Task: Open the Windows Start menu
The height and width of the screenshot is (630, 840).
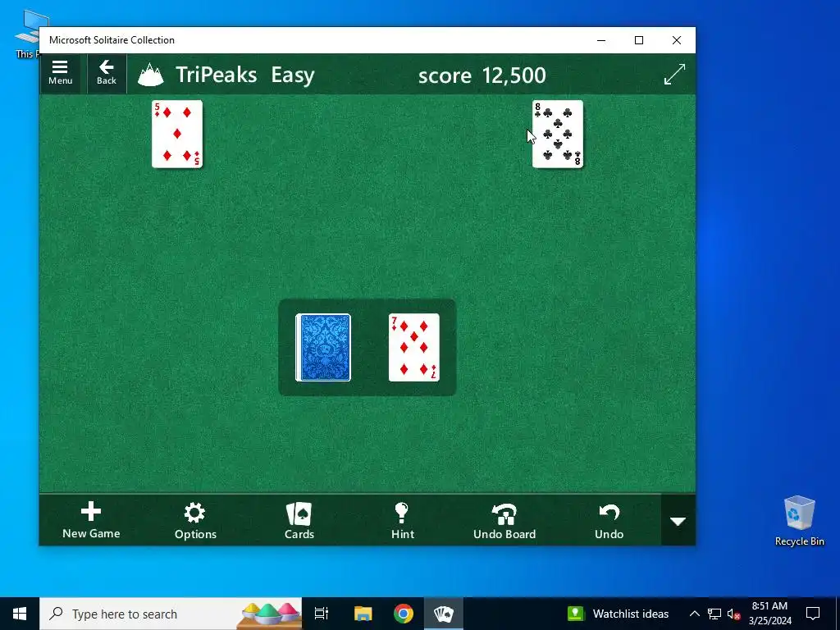Action: click(20, 614)
